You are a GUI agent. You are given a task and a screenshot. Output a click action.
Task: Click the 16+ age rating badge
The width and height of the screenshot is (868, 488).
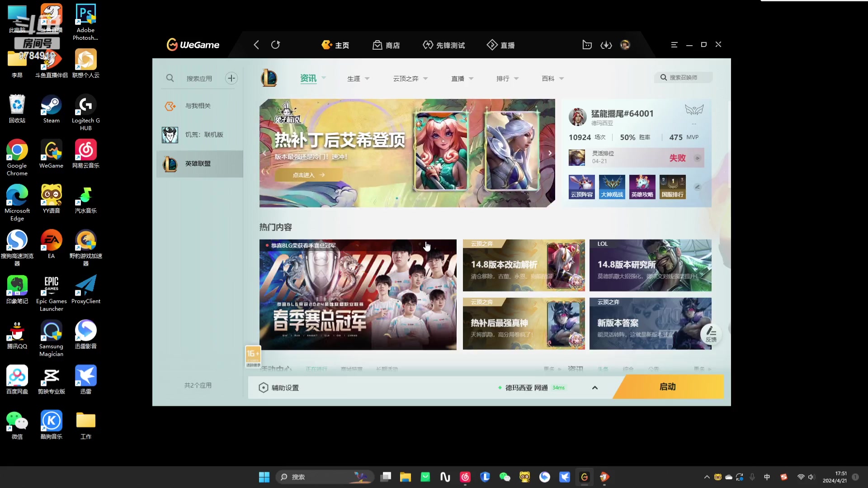[x=253, y=357]
